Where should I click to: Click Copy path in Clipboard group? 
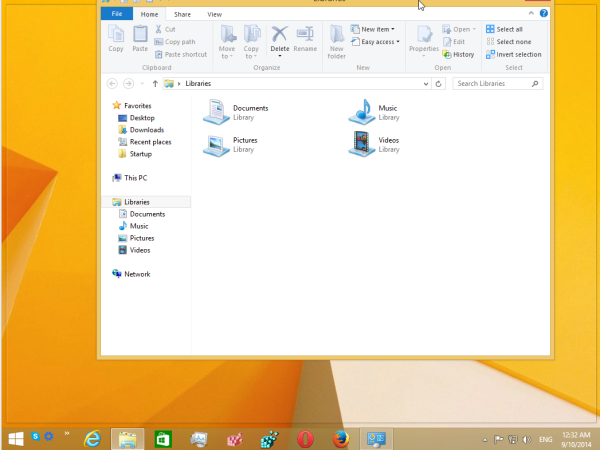point(175,42)
